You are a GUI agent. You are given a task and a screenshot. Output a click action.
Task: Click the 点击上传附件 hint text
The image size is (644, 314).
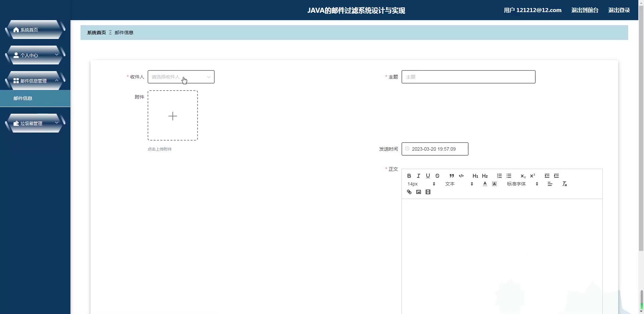160,149
